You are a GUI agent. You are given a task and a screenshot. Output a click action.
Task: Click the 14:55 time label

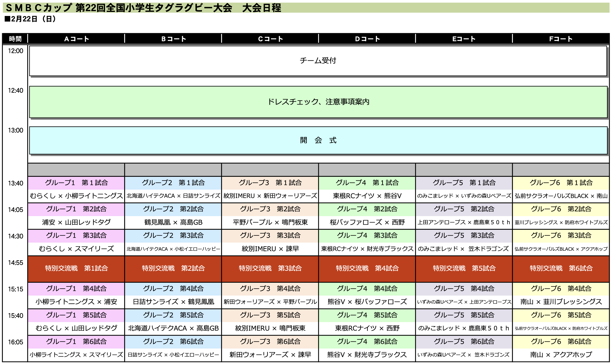pos(16,263)
